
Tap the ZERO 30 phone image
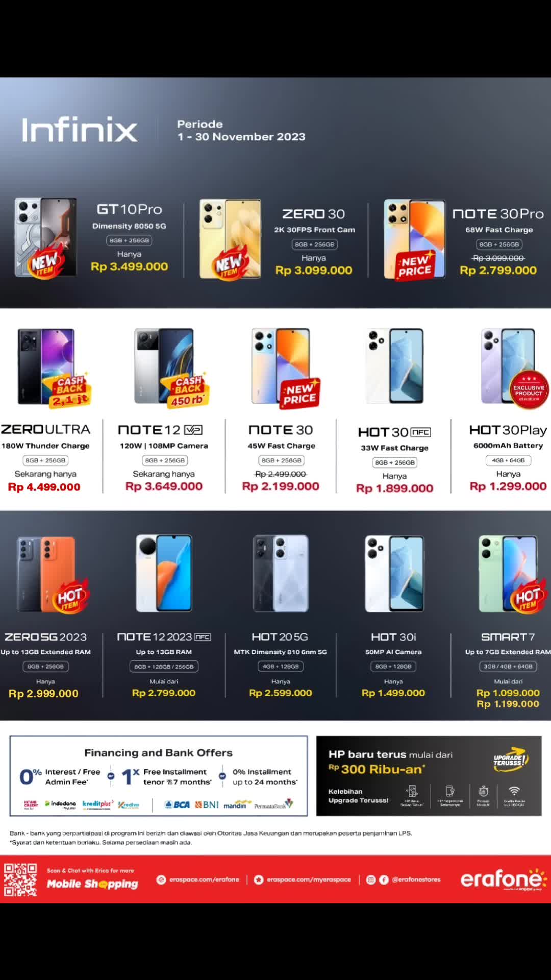(230, 239)
